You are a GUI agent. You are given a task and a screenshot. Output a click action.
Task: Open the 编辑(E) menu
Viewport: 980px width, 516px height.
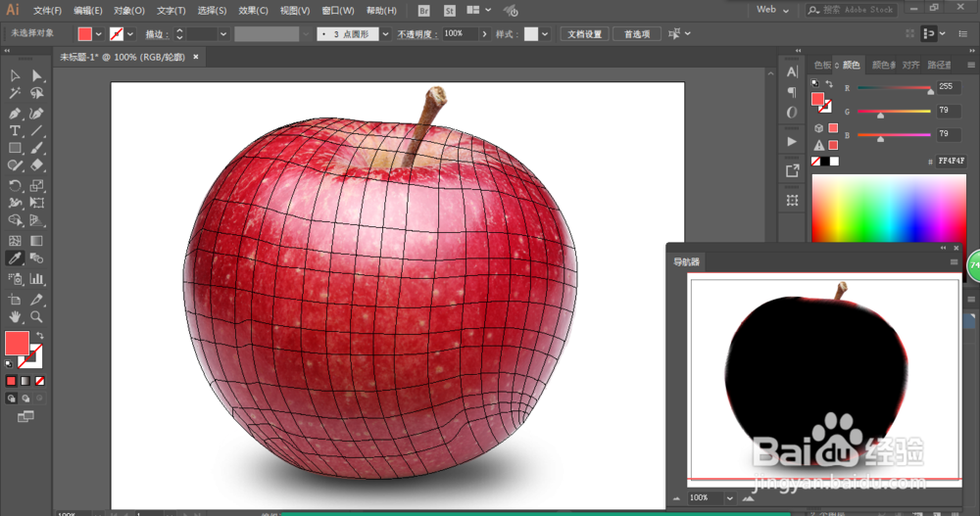coord(87,11)
